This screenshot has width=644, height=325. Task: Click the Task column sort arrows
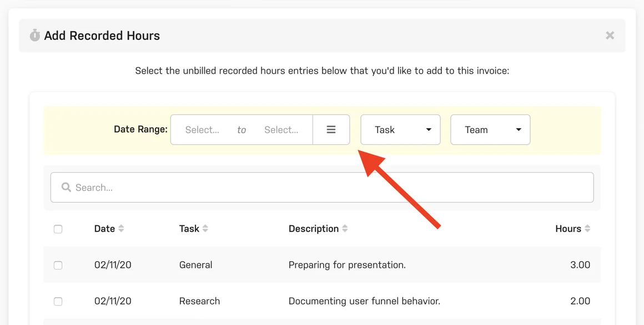point(205,228)
